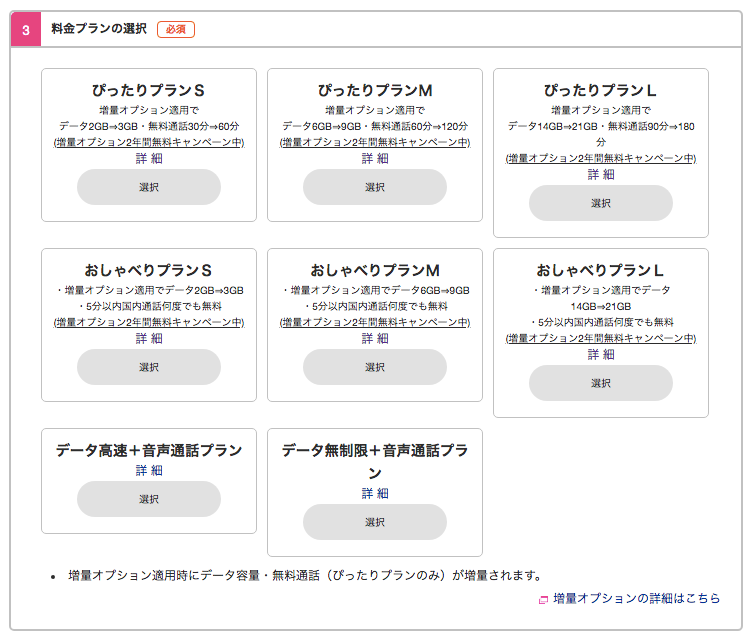This screenshot has height=640, width=752.
Task: Click 増量オプションの詳細はこちら link
Action: 636,599
